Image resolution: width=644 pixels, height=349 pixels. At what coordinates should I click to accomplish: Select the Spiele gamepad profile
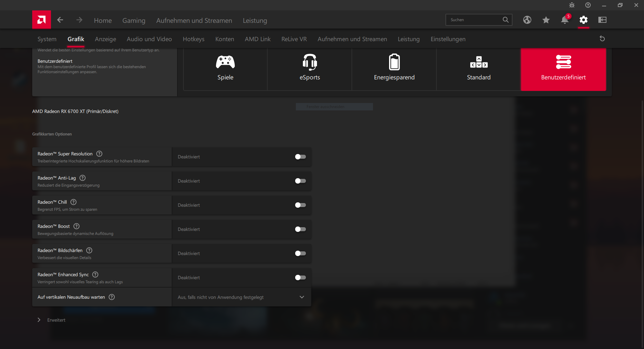tap(225, 69)
